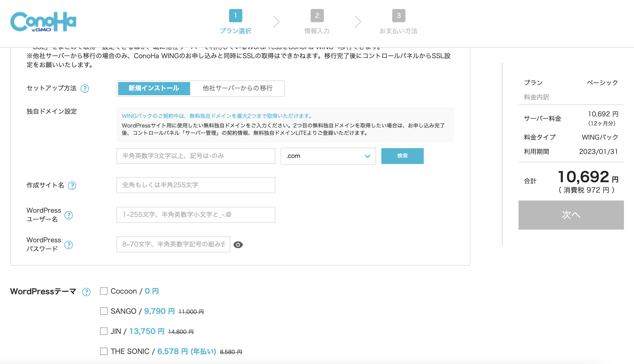Click the ConoHa by GMO logo
The image size is (634, 364).
click(43, 22)
